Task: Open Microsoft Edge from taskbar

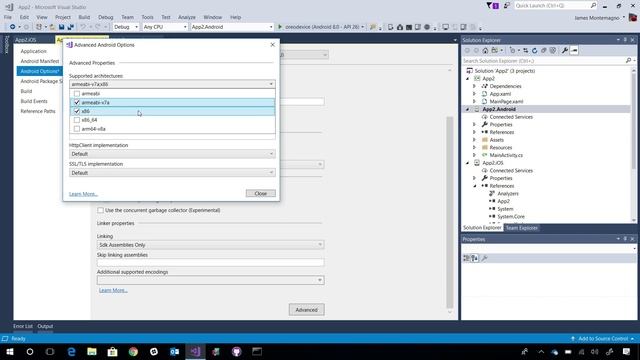Action: point(71,351)
